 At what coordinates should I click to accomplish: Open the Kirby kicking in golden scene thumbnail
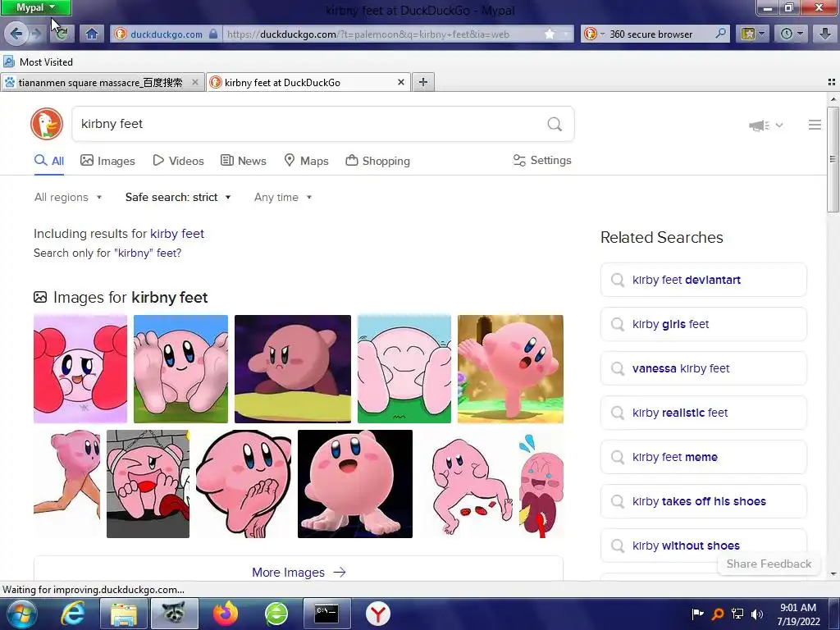coord(510,369)
